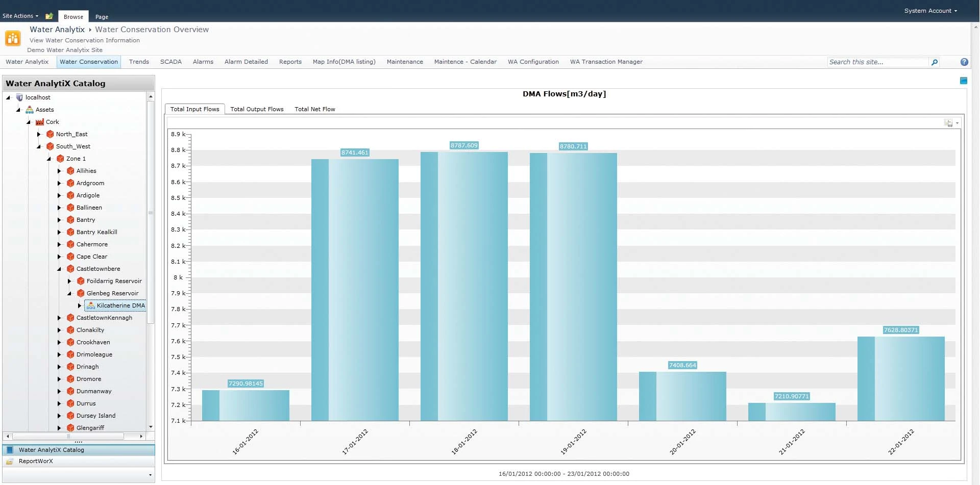
Task: Open the Site Actions dropdown menu
Action: click(x=20, y=16)
